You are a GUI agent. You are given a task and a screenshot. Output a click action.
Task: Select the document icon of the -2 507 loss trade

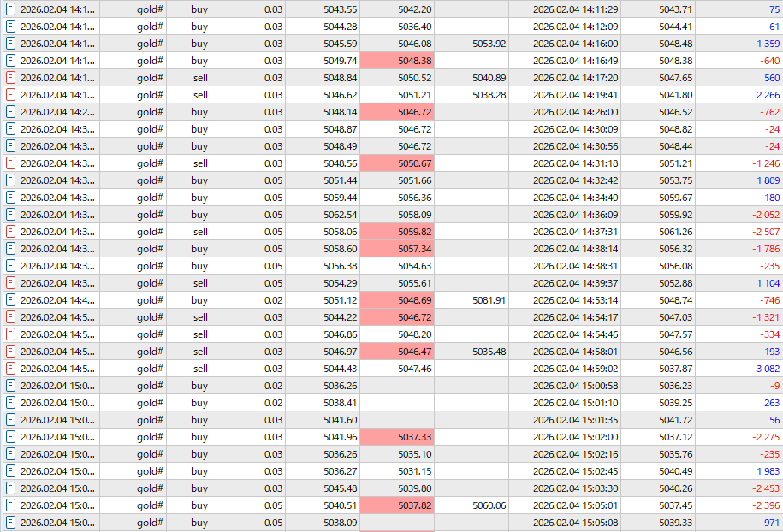coord(10,232)
